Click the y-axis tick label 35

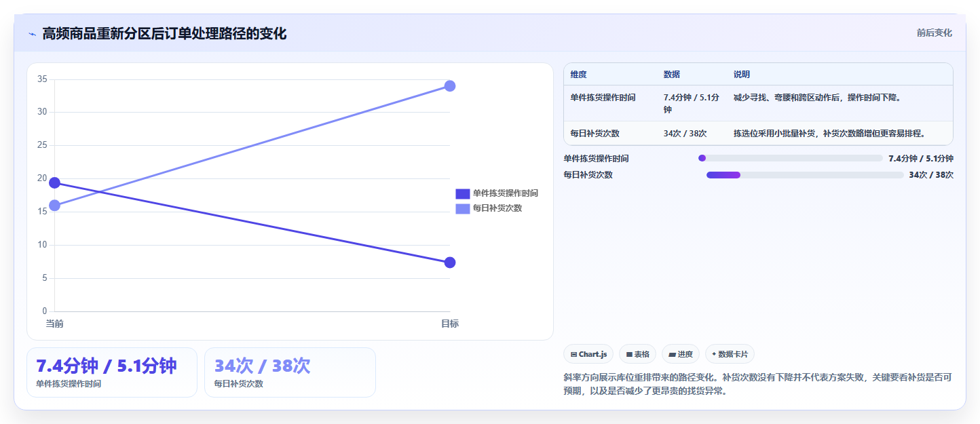(42, 79)
